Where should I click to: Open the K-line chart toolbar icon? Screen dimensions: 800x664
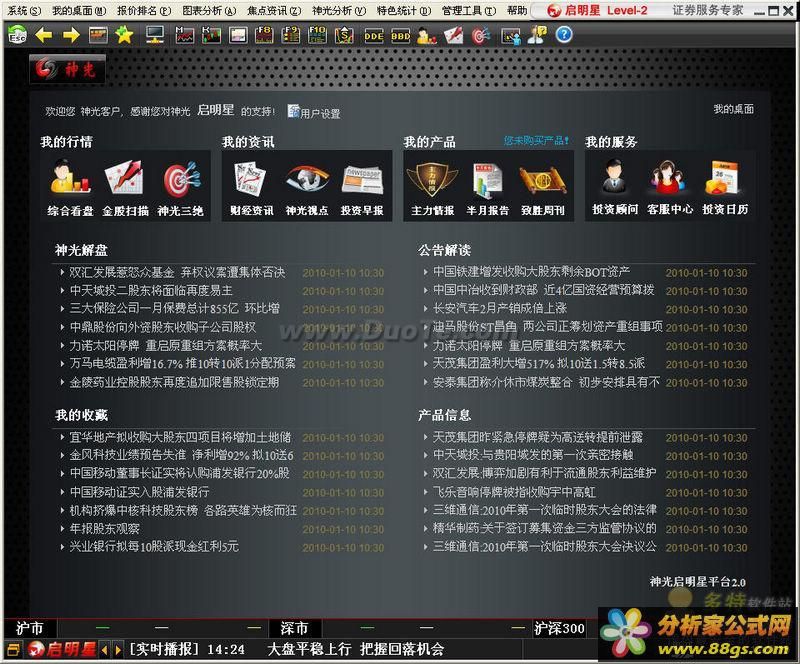[211, 35]
